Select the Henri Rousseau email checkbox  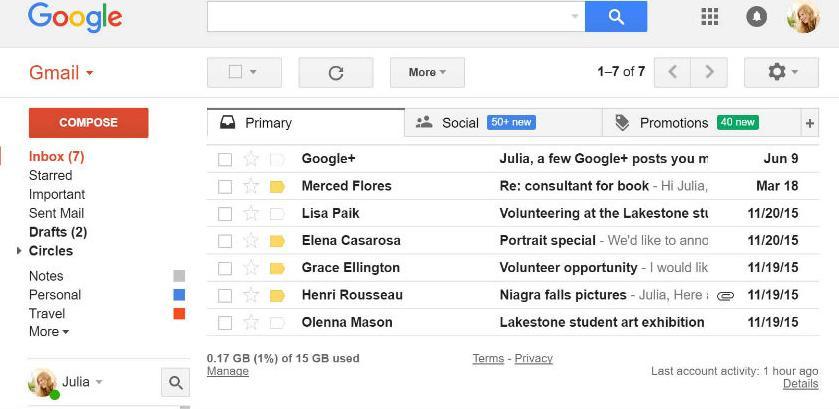click(225, 296)
